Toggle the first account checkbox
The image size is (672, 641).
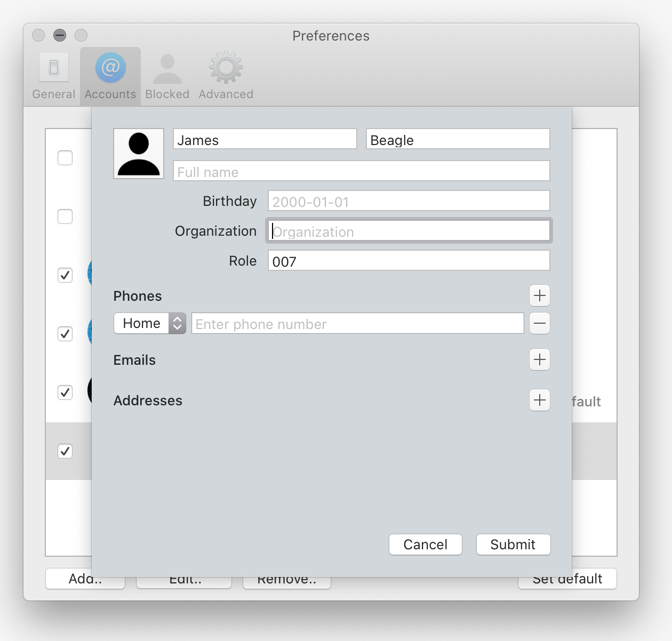[x=65, y=158]
